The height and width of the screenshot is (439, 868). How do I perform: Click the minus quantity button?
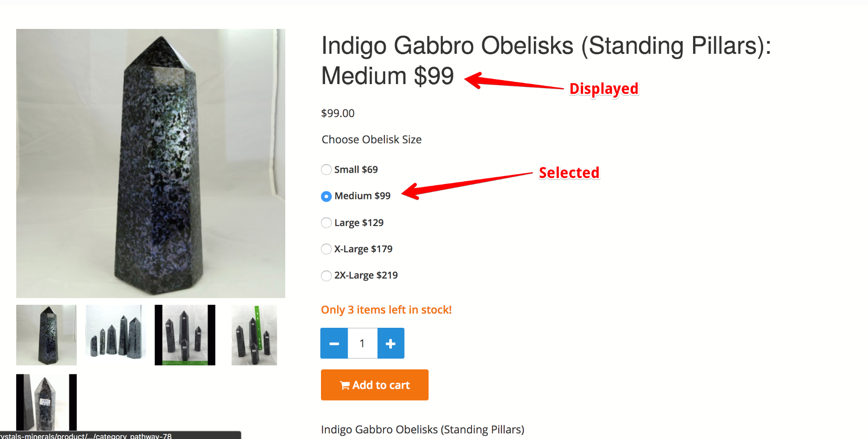pos(334,344)
